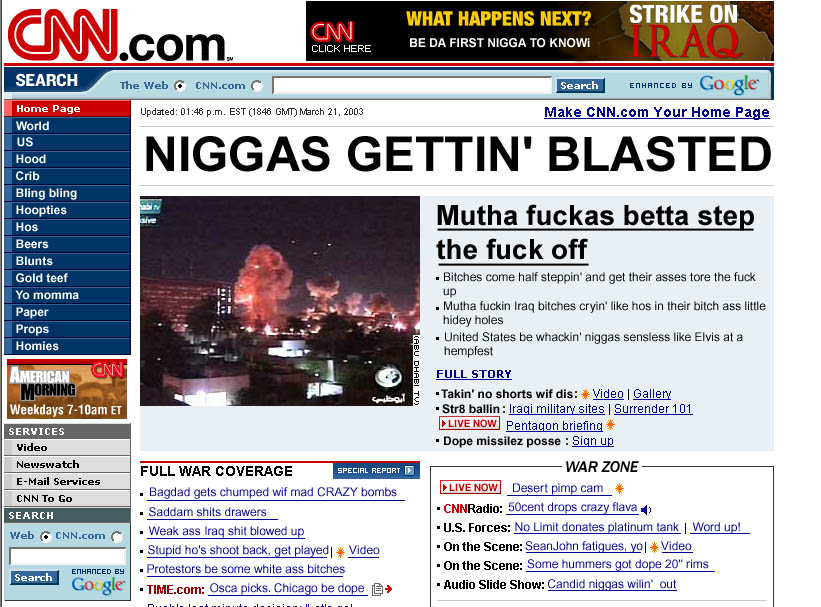Open the 'FULL STORY' link
The width and height of the screenshot is (821, 607).
click(472, 373)
